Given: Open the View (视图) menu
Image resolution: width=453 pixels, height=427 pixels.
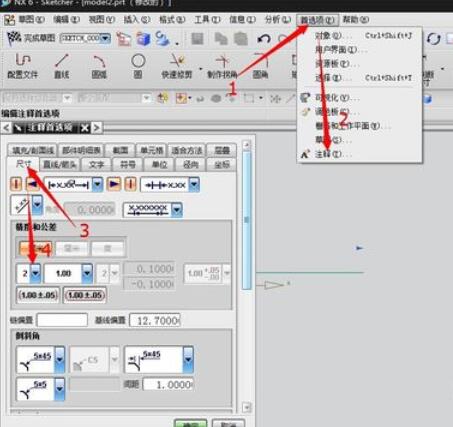Looking at the screenshot, I should [101, 20].
